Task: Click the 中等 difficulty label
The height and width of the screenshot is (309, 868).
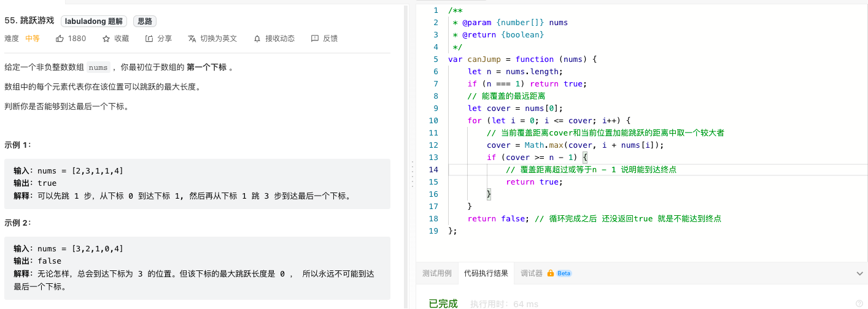Action: (x=33, y=39)
